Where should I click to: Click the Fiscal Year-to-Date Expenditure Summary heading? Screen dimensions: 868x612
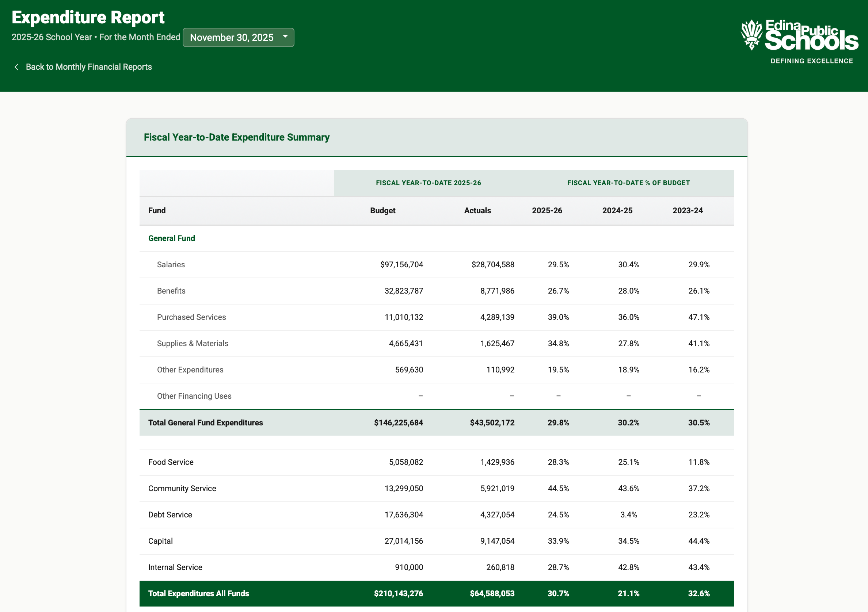[236, 137]
